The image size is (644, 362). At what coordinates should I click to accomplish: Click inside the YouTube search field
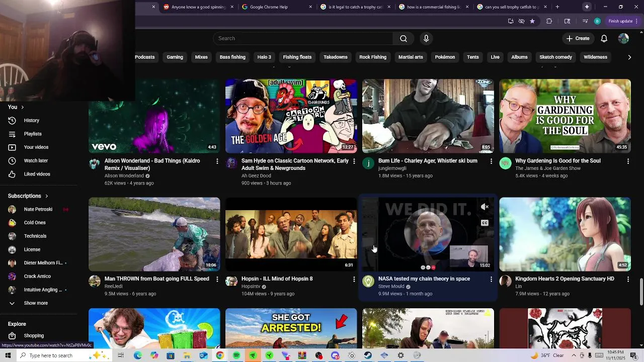[303, 39]
